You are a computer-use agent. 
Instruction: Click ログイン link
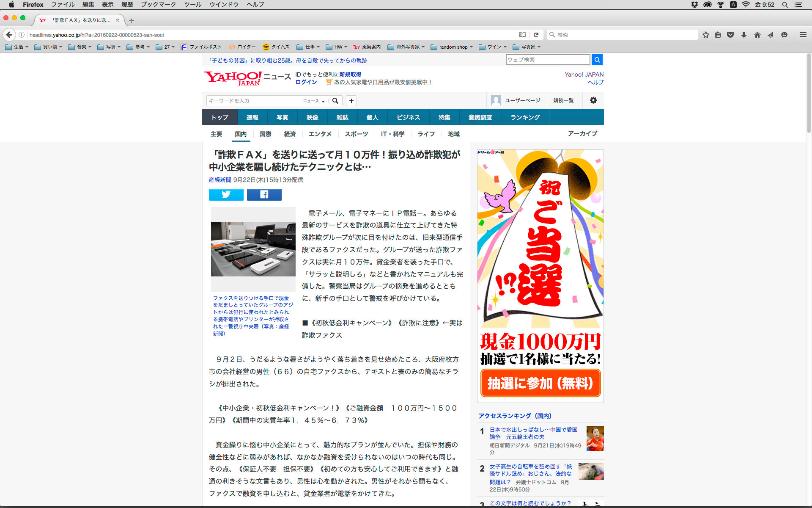point(306,82)
